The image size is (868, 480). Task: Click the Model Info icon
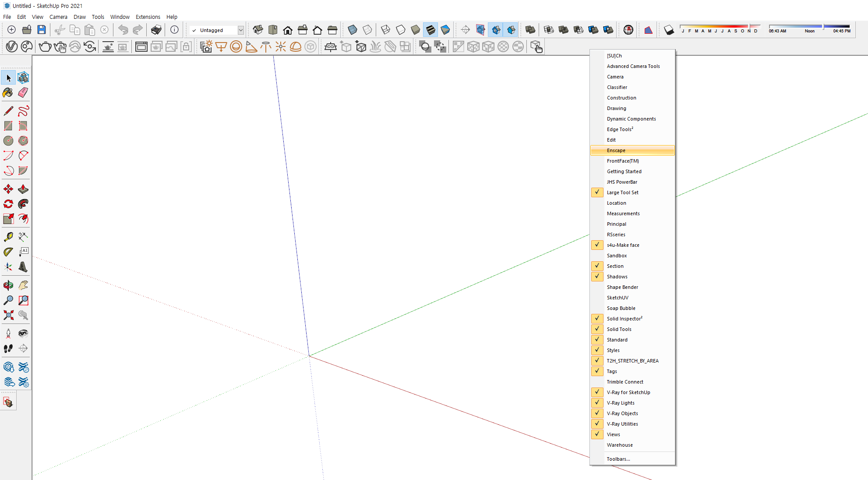[174, 30]
